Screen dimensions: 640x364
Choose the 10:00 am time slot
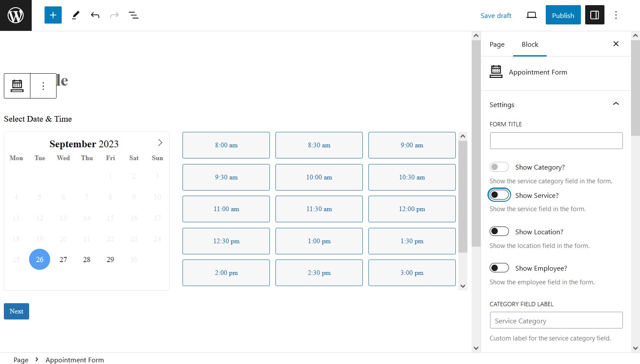click(x=319, y=177)
